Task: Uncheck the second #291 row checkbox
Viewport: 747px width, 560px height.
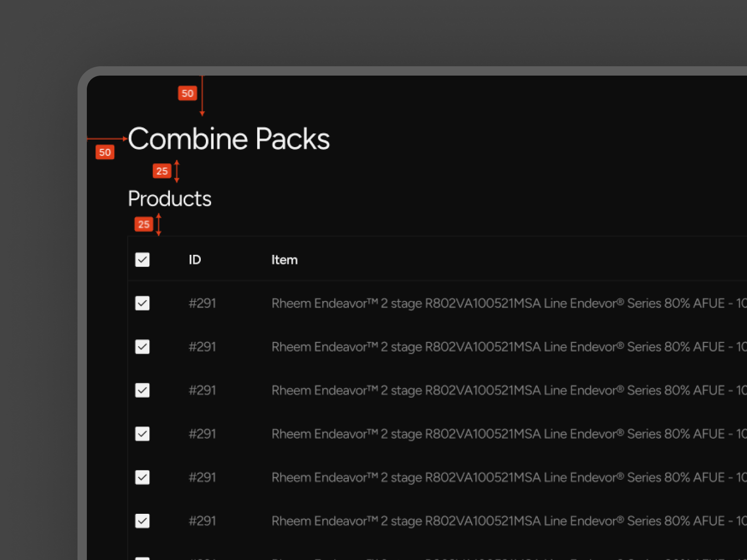Action: [x=142, y=347]
